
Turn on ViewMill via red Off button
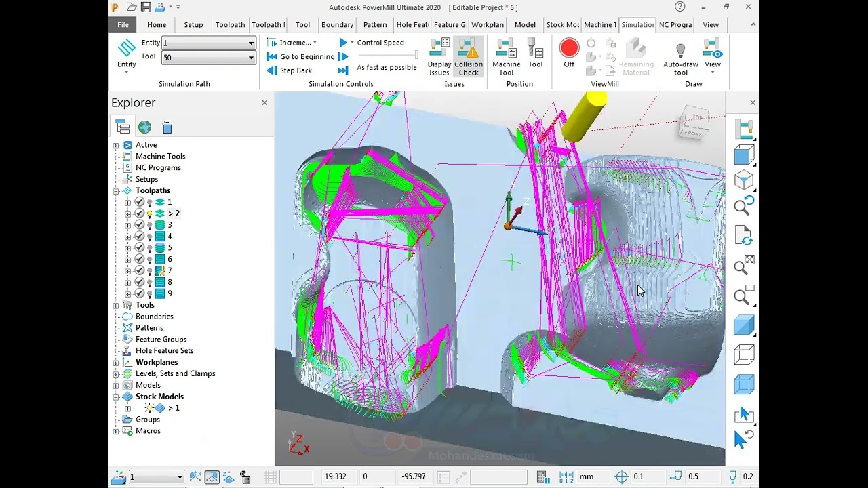(569, 54)
